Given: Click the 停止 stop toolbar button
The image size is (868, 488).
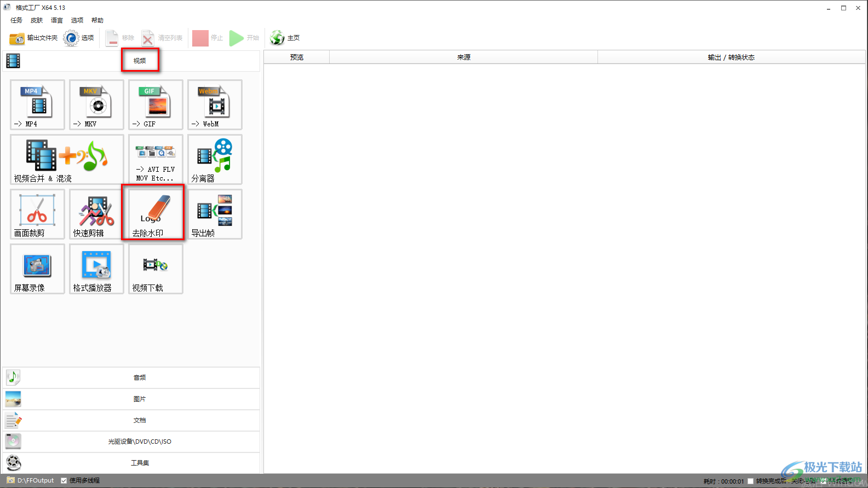Looking at the screenshot, I should (x=208, y=38).
